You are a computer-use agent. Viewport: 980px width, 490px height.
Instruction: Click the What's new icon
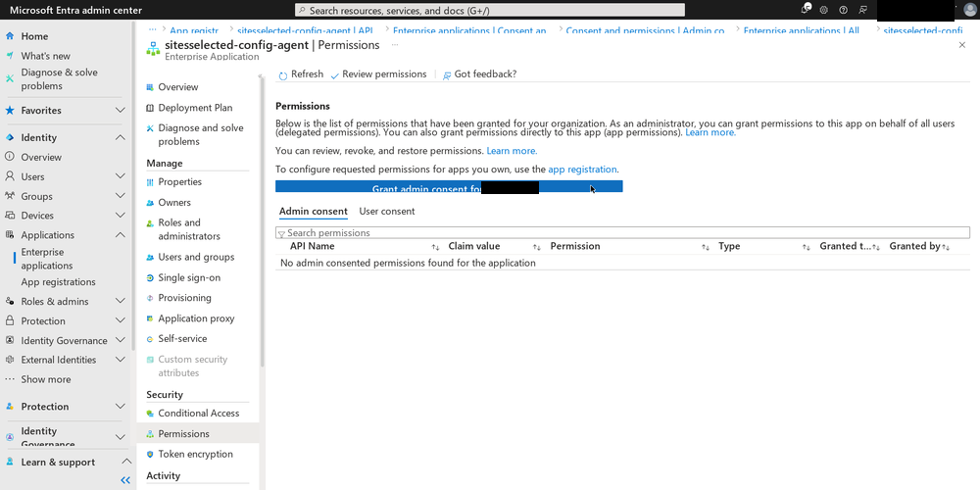click(10, 56)
